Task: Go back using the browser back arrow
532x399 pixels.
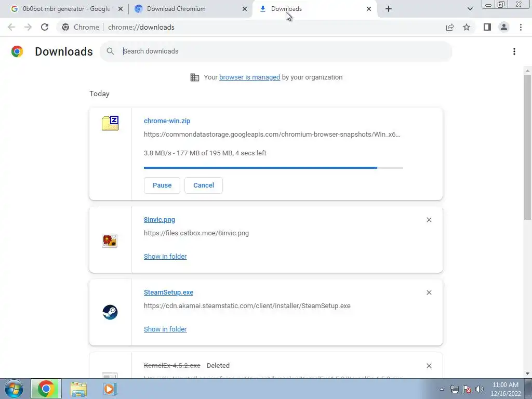Action: coord(11,27)
